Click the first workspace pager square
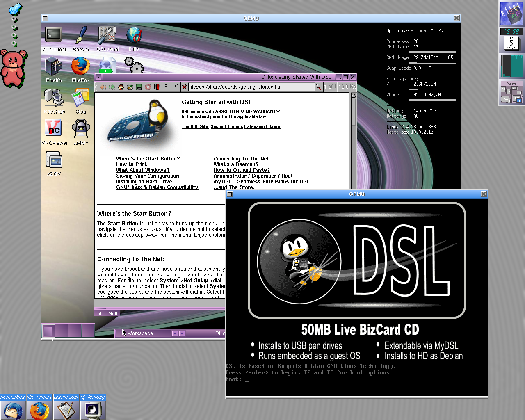 [x=48, y=331]
